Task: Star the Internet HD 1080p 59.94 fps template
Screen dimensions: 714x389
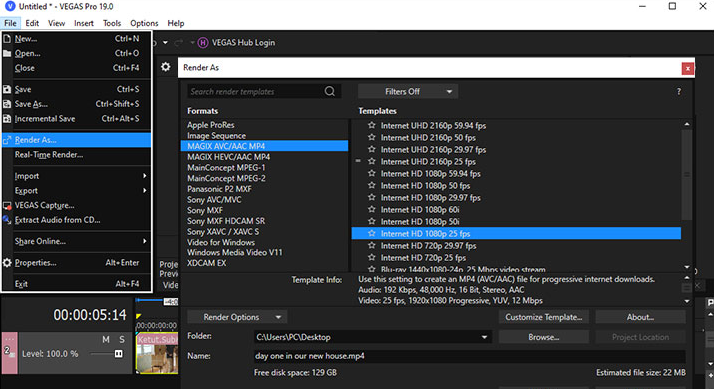Action: pos(372,173)
